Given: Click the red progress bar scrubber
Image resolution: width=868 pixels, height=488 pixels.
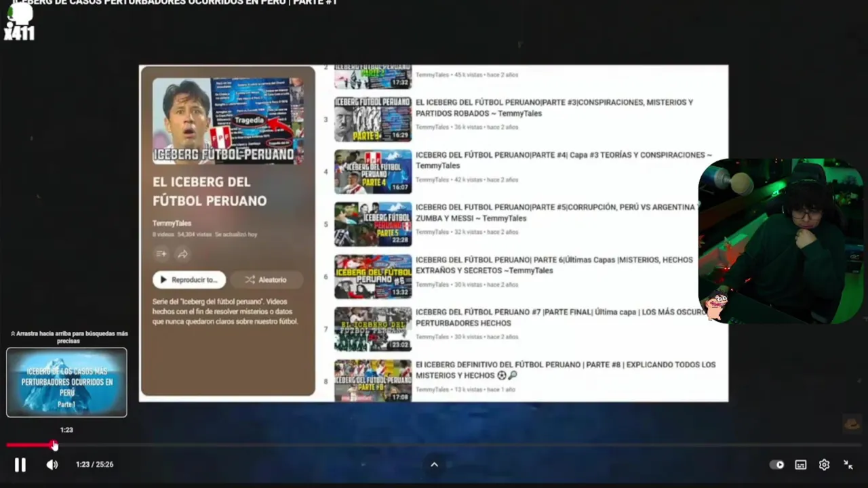Looking at the screenshot, I should pos(54,445).
